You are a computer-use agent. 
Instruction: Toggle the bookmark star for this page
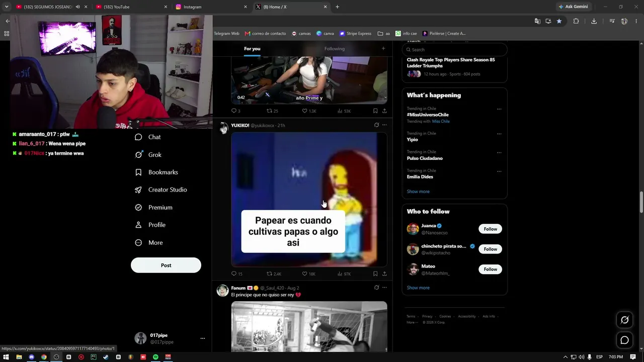(x=559, y=21)
